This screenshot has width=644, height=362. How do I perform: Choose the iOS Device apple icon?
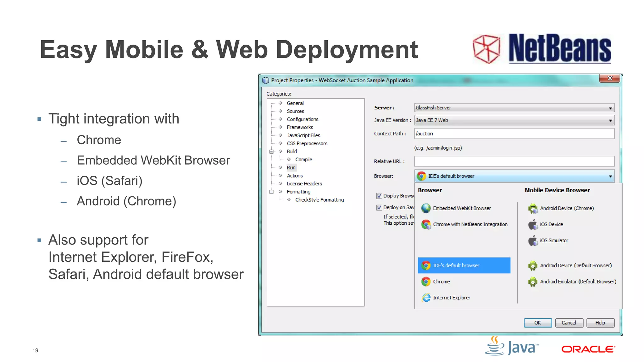click(533, 224)
